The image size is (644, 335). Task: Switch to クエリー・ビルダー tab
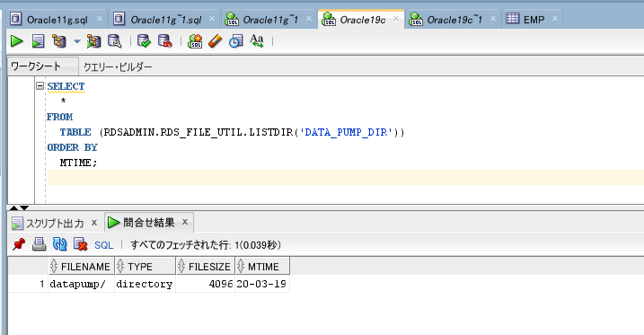point(118,67)
